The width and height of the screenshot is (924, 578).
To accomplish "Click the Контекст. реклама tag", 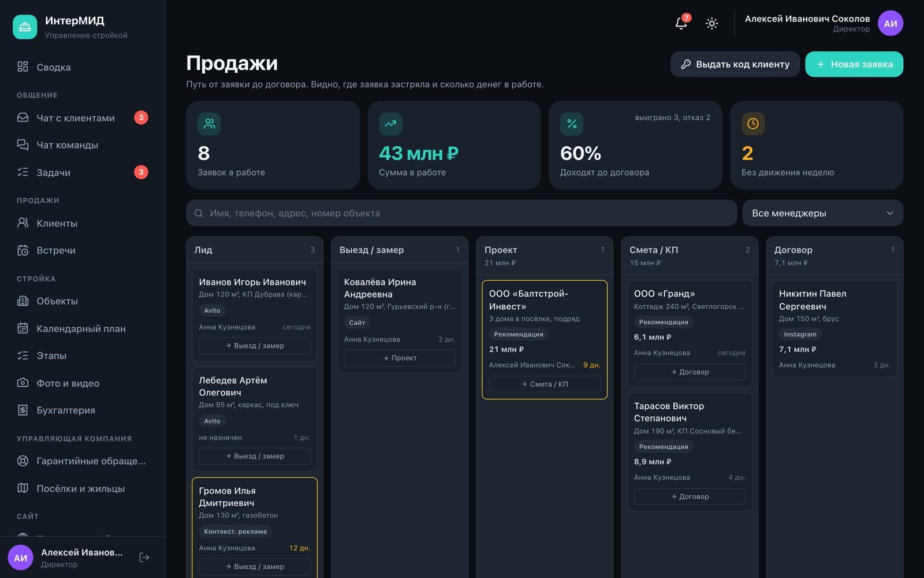I will click(x=235, y=531).
